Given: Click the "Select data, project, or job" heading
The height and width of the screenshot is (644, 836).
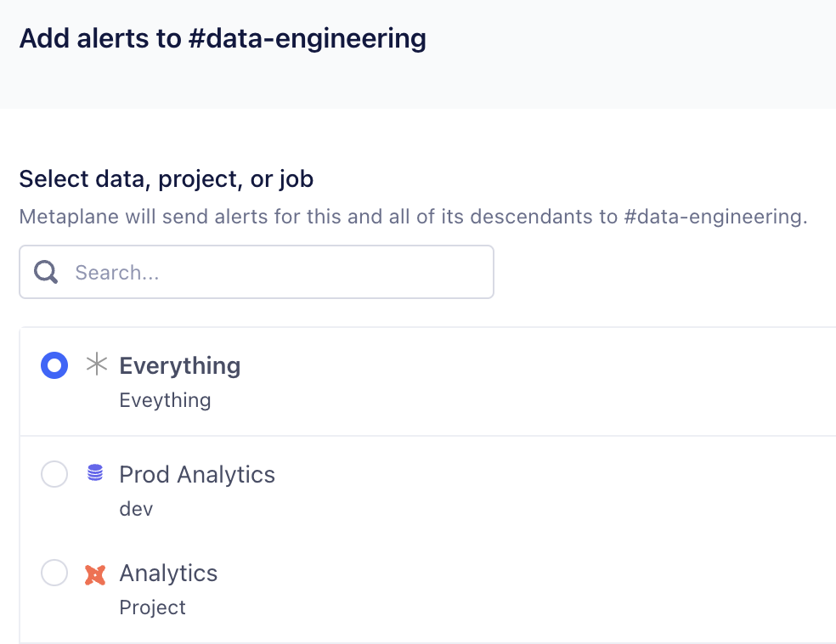Looking at the screenshot, I should (167, 178).
